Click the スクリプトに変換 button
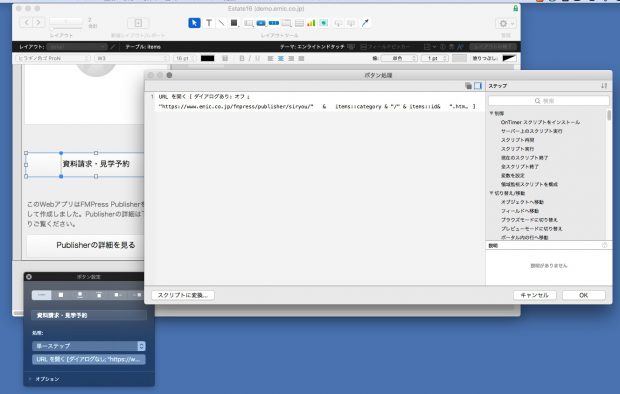The image size is (620, 394). (x=183, y=295)
